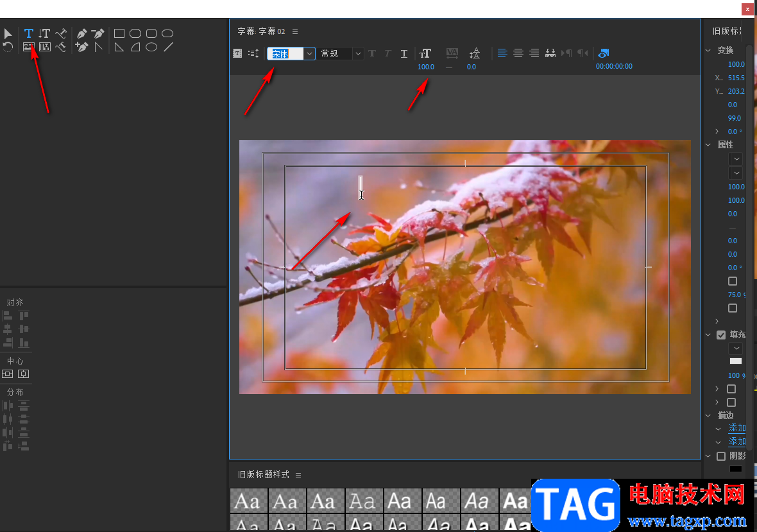Screen dimensions: 757x532
Task: Click the Underline text icon
Action: pos(404,53)
